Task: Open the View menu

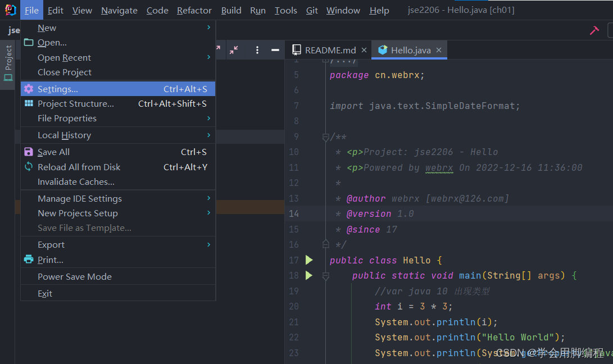Action: (82, 11)
